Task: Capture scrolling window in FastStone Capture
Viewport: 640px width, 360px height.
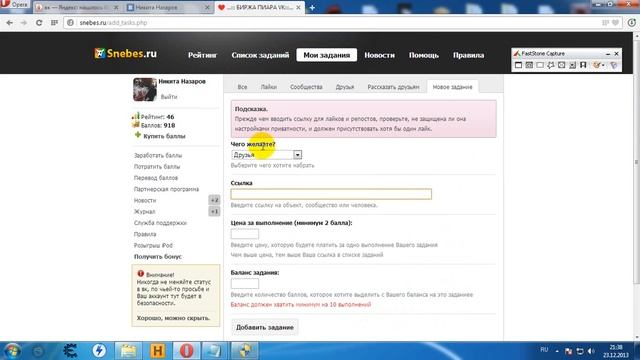Action: click(x=573, y=65)
